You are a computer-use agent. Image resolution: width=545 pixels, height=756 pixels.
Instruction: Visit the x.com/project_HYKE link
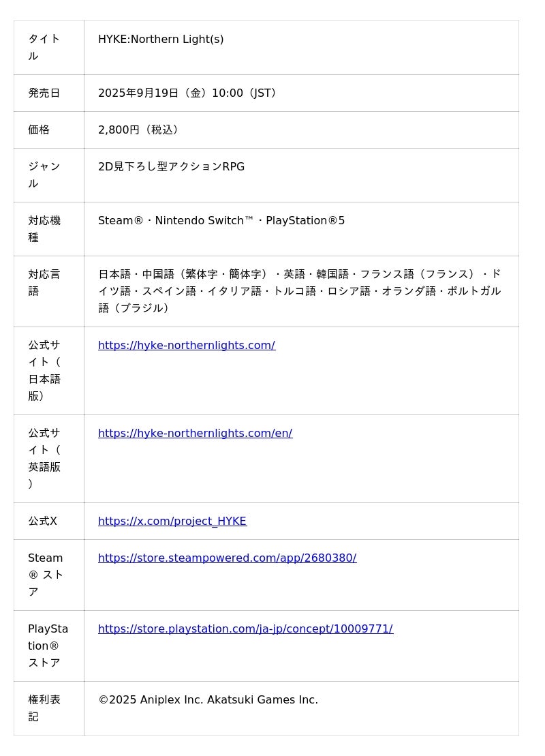tap(172, 521)
